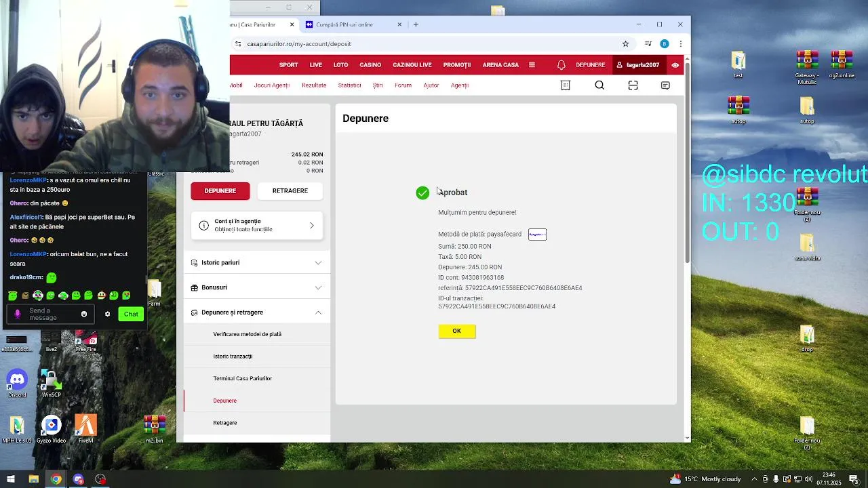The height and width of the screenshot is (488, 868).
Task: Open WinSCP desktop shortcut
Action: (x=51, y=384)
